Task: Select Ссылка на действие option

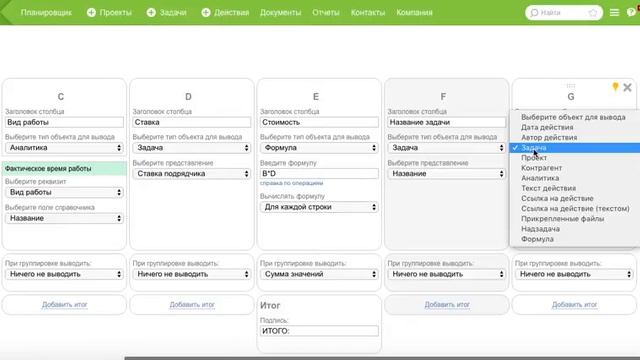Action: pos(575,198)
